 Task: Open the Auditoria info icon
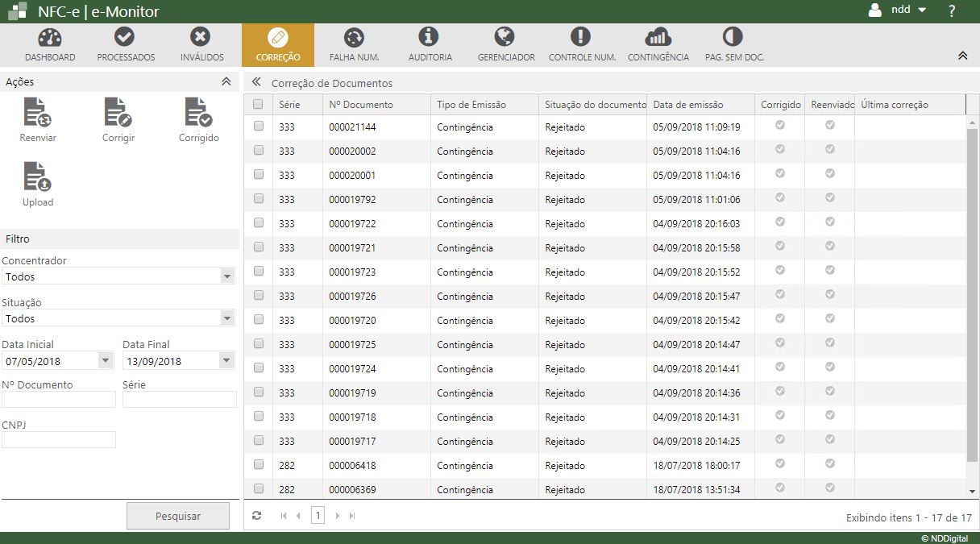click(x=430, y=37)
